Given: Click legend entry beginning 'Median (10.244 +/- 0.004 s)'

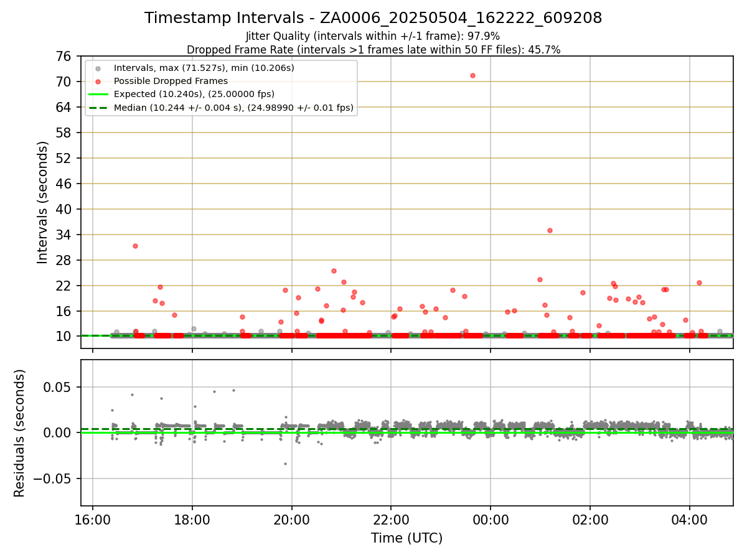Looking at the screenshot, I should point(233,108).
